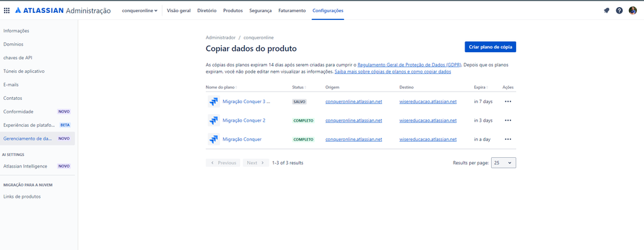Open the help question mark icon
Viewport: 644px width, 250px height.
(619, 11)
